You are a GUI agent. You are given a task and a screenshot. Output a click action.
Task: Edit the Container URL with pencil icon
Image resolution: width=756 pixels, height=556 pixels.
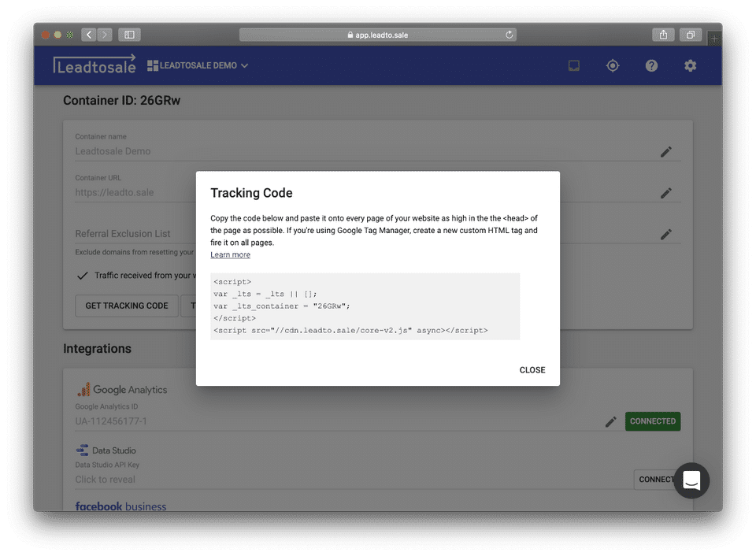(666, 193)
